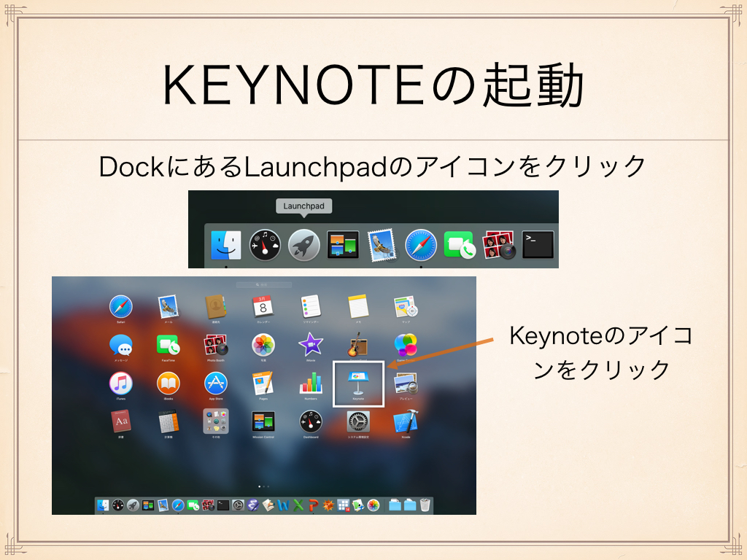
Task: Open Reminders in the Launchpad grid
Action: coord(311,307)
